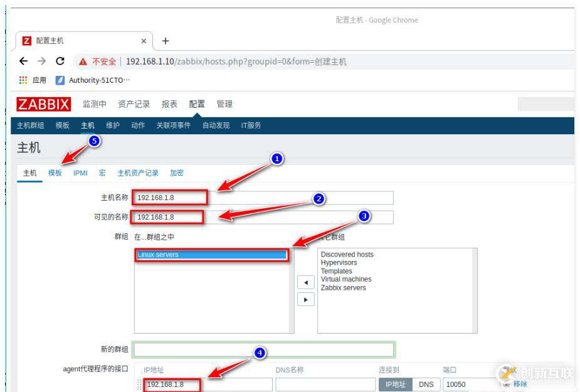Select Linux servers in the group list
Screen dimensions: 580x392
(x=211, y=255)
